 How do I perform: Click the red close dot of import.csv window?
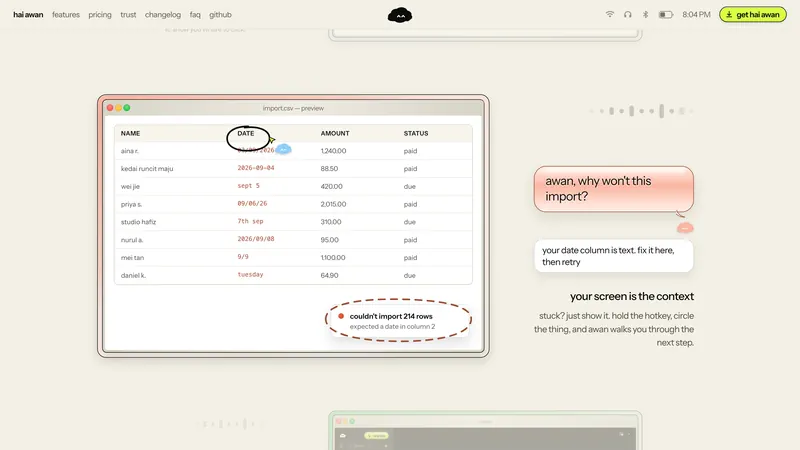[110, 108]
